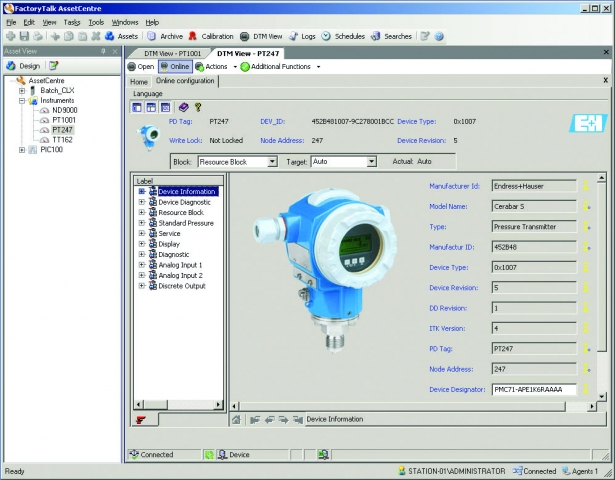615x480 pixels.
Task: Expand the PIC100 tree node
Action: (22, 150)
